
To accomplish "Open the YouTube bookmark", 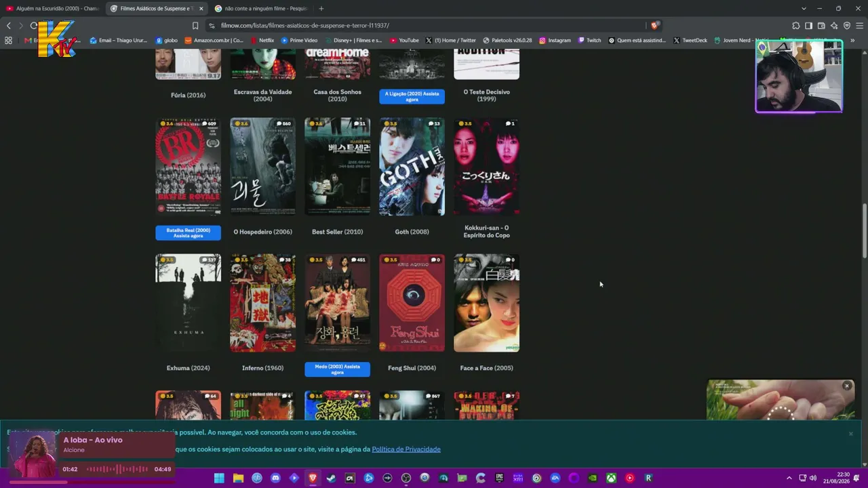I will (404, 40).
